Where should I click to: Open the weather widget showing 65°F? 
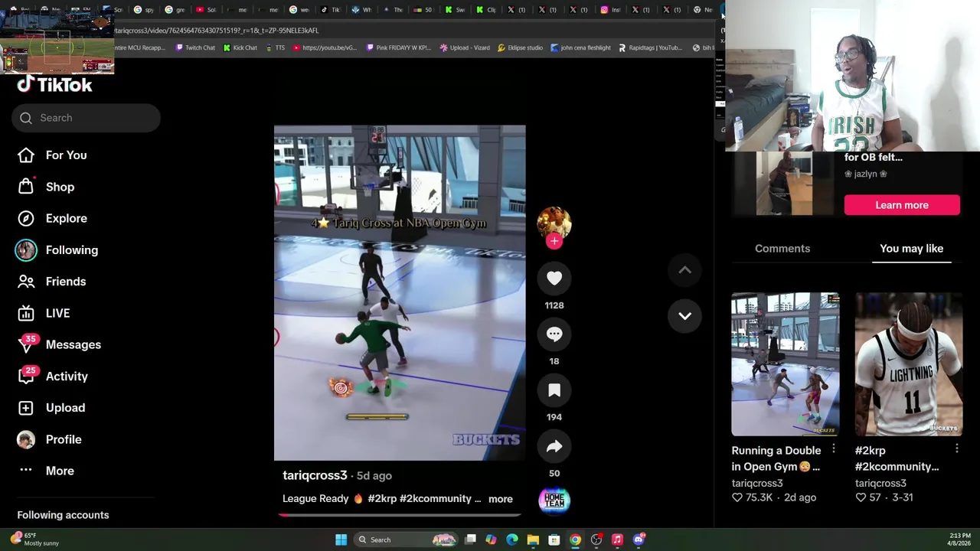pos(34,540)
